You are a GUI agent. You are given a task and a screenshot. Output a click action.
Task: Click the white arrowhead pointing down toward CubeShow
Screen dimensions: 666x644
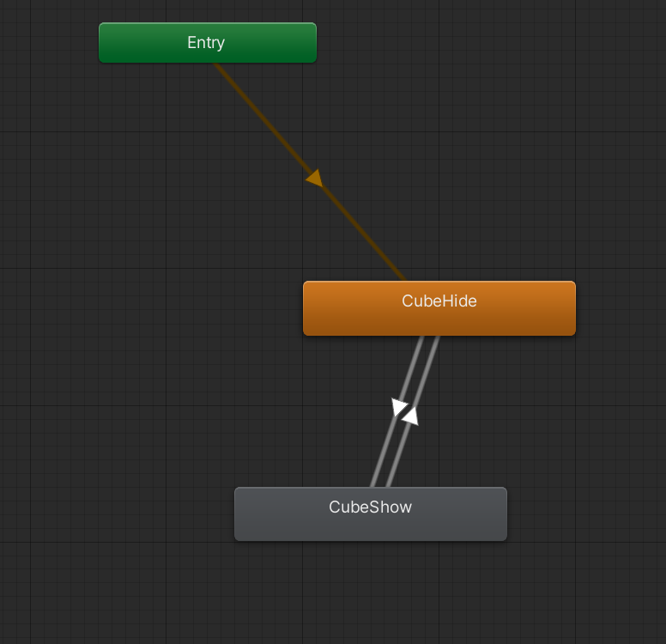coord(399,407)
